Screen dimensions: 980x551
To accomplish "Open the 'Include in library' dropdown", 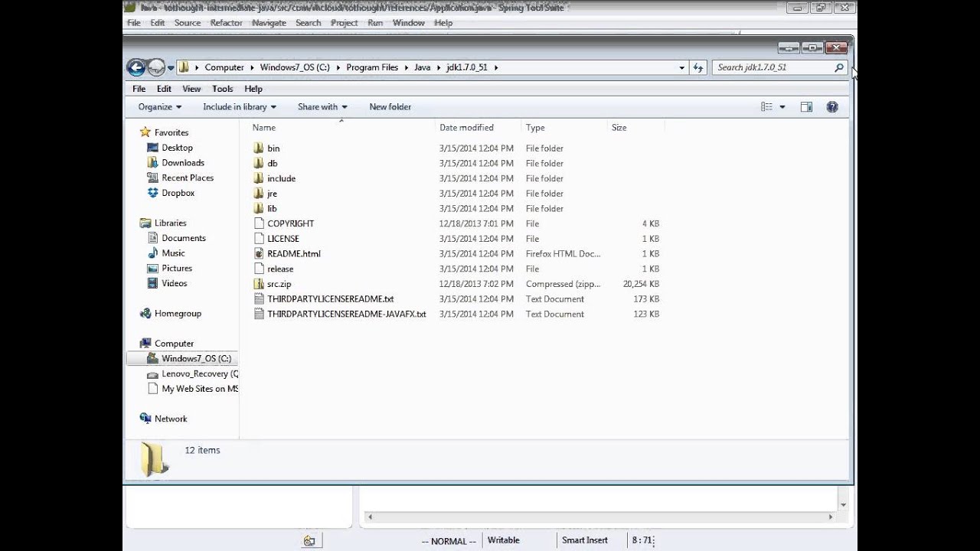I will click(x=240, y=107).
